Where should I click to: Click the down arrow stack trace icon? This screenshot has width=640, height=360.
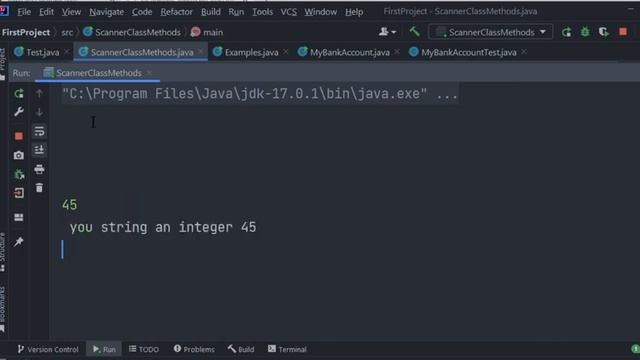pyautogui.click(x=39, y=112)
